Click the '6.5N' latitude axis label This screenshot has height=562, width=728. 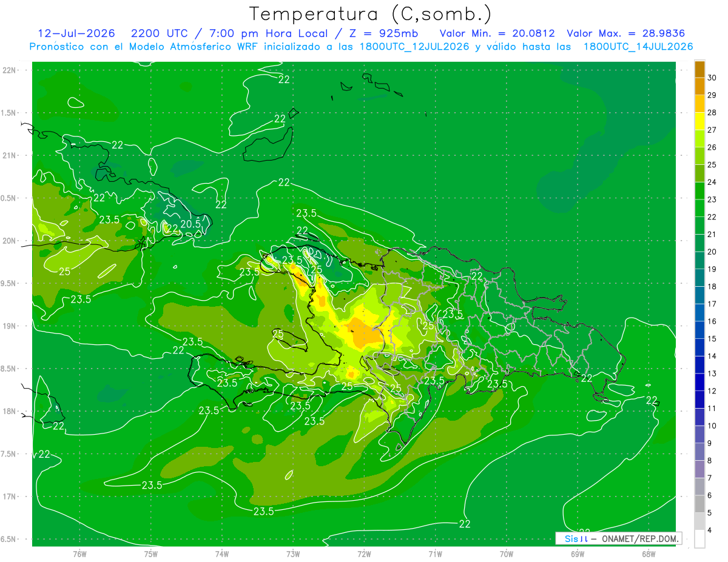tap(9, 539)
